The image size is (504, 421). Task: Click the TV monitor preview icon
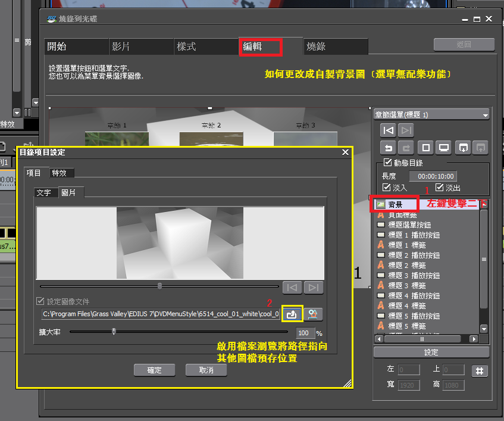click(444, 148)
